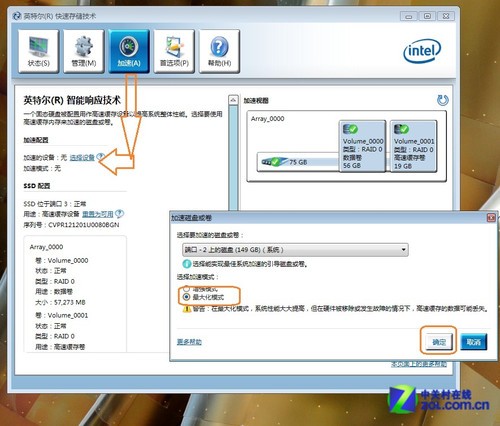Click the Array_0000 label in acceleration view

(268, 119)
